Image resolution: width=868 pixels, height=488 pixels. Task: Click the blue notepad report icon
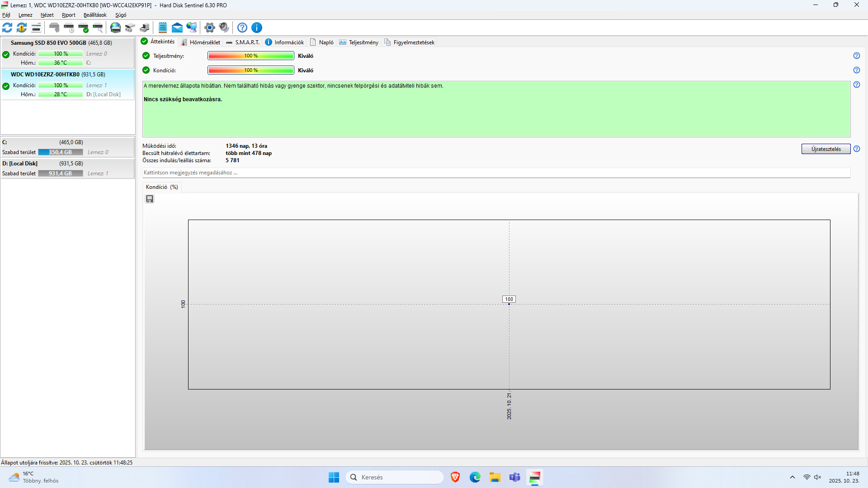click(163, 28)
